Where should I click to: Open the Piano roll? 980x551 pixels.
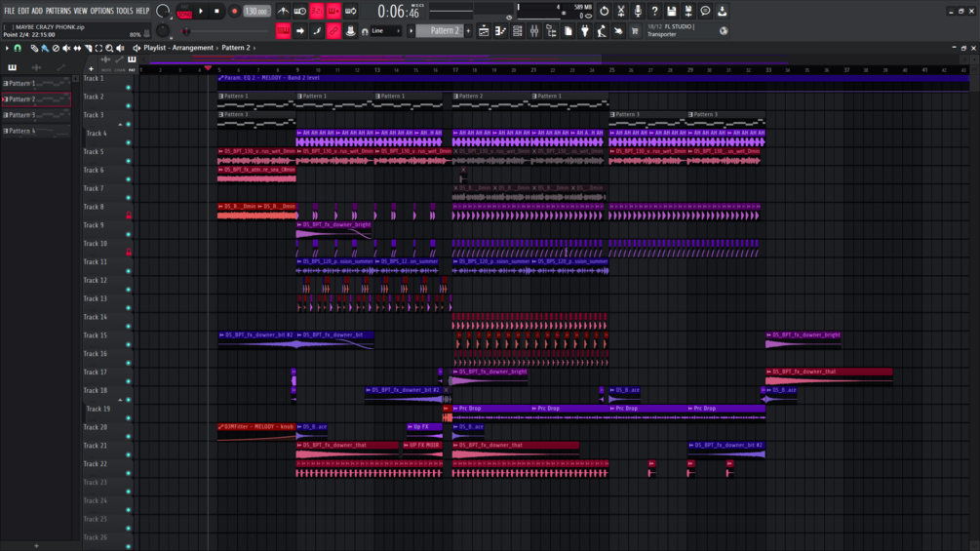tap(500, 31)
